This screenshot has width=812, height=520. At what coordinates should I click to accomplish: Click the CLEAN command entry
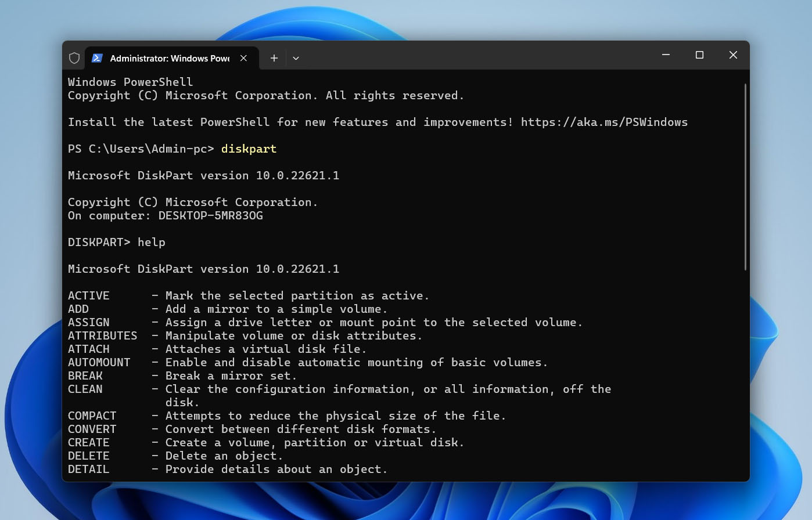(x=85, y=389)
